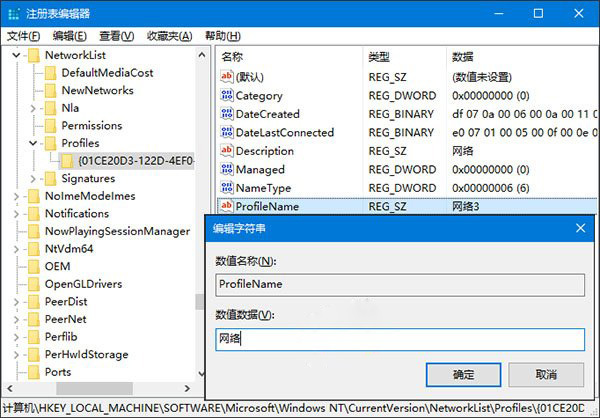Click the tree scrollbar up arrow
The image size is (600, 418).
(x=202, y=55)
